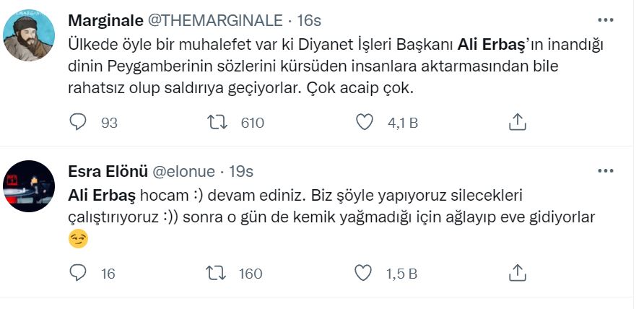This screenshot has width=644, height=309.
Task: Retweet Marginale's tweet
Action: pyautogui.click(x=217, y=123)
